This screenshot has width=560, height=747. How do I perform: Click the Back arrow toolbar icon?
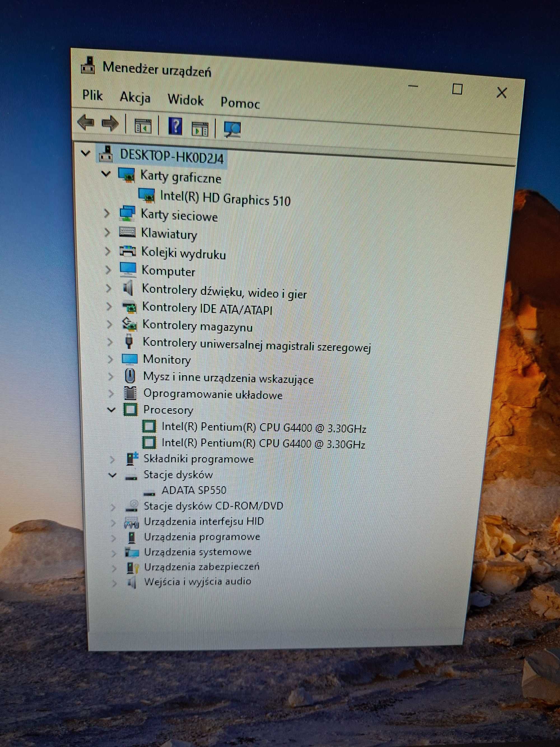tap(86, 122)
